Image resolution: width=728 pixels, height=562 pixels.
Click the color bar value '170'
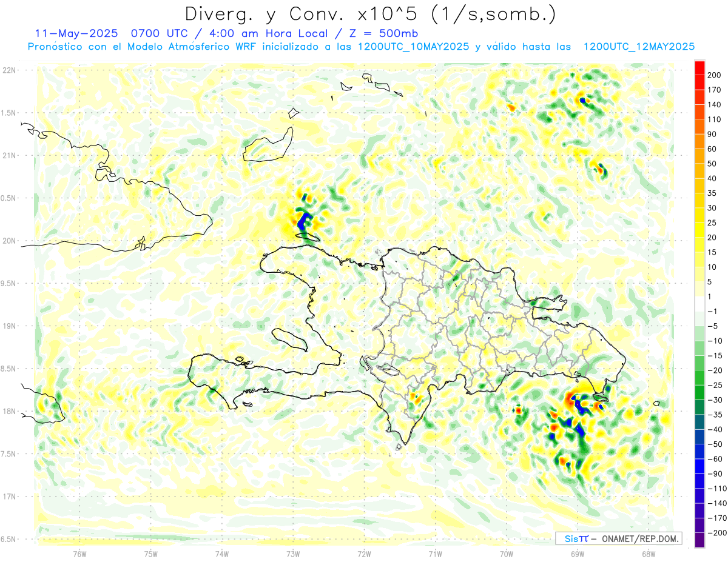[x=715, y=90]
